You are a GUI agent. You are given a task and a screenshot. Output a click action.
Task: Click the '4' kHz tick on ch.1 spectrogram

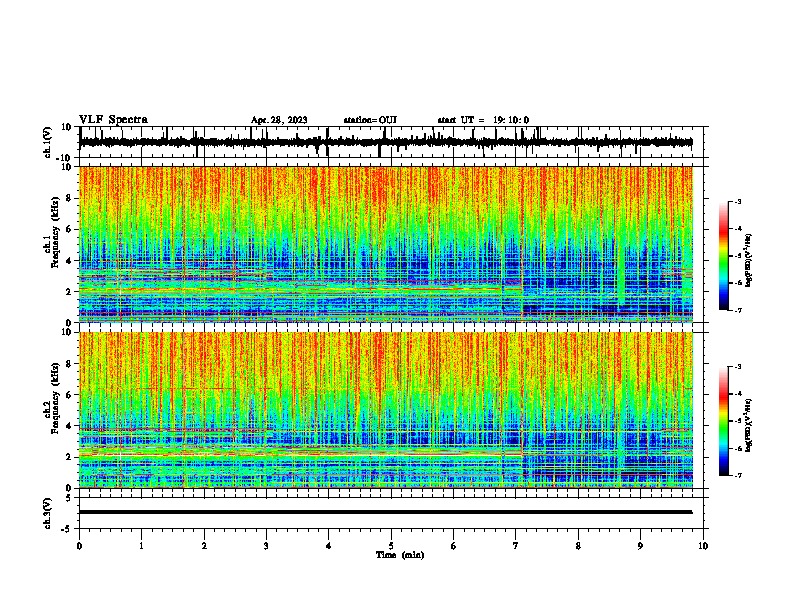(69, 261)
